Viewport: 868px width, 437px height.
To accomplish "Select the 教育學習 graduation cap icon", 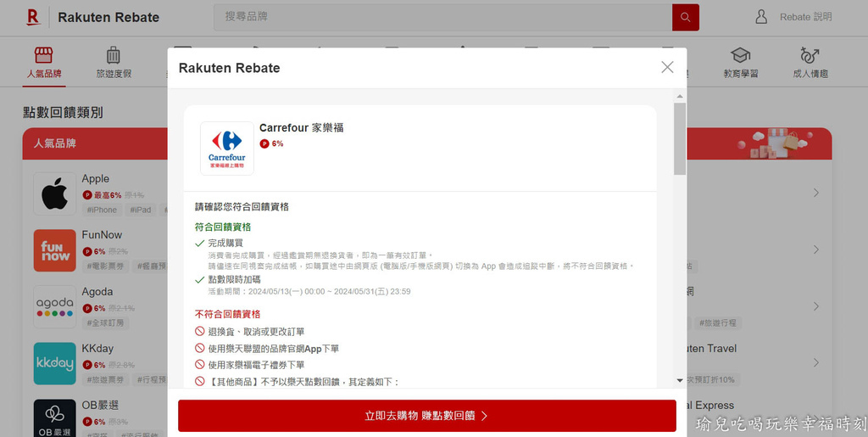I will tap(740, 55).
